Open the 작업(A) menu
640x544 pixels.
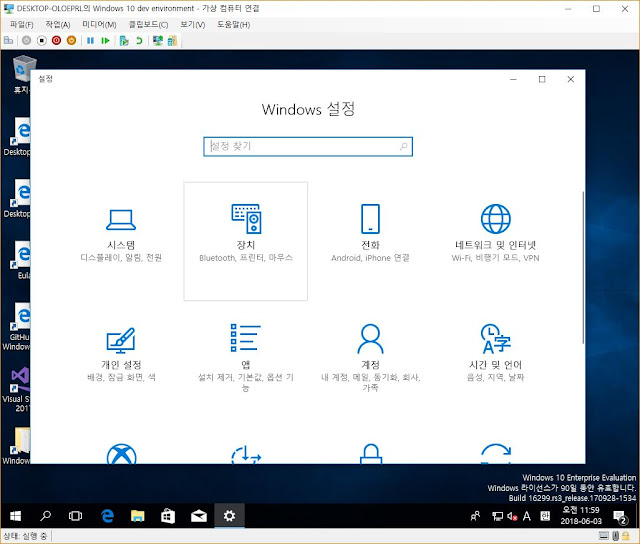(58, 24)
